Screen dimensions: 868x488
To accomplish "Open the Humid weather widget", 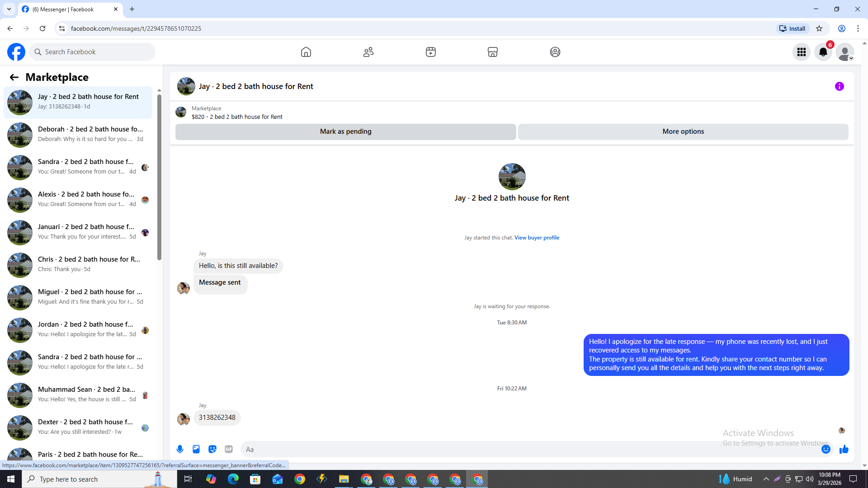I will click(736, 479).
